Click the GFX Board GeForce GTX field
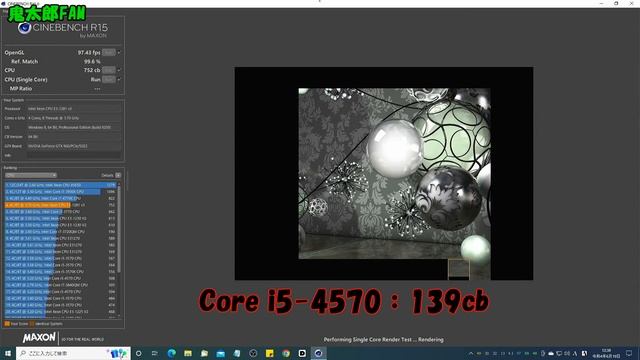This screenshot has width=640, height=360. point(74,146)
